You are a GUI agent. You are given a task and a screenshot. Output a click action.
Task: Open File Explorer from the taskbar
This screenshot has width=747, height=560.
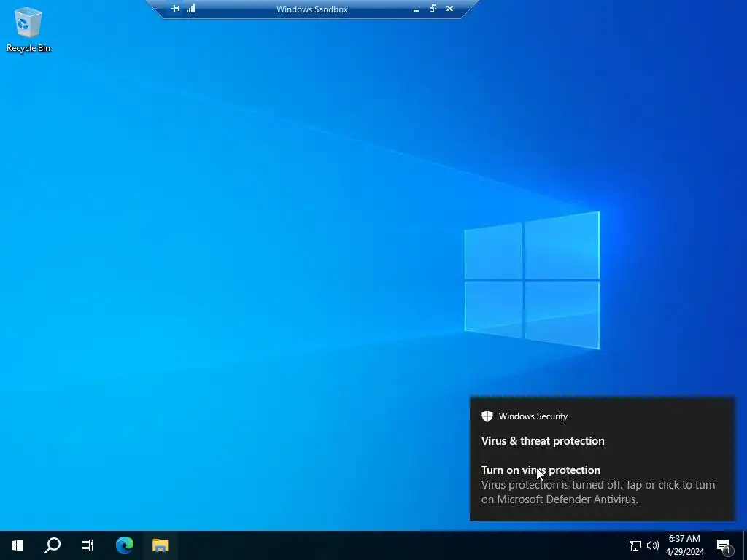pos(160,545)
